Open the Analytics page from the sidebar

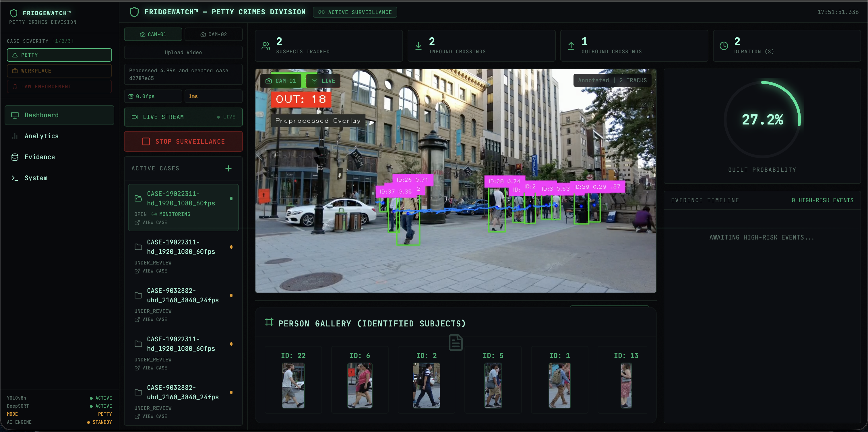(41, 136)
